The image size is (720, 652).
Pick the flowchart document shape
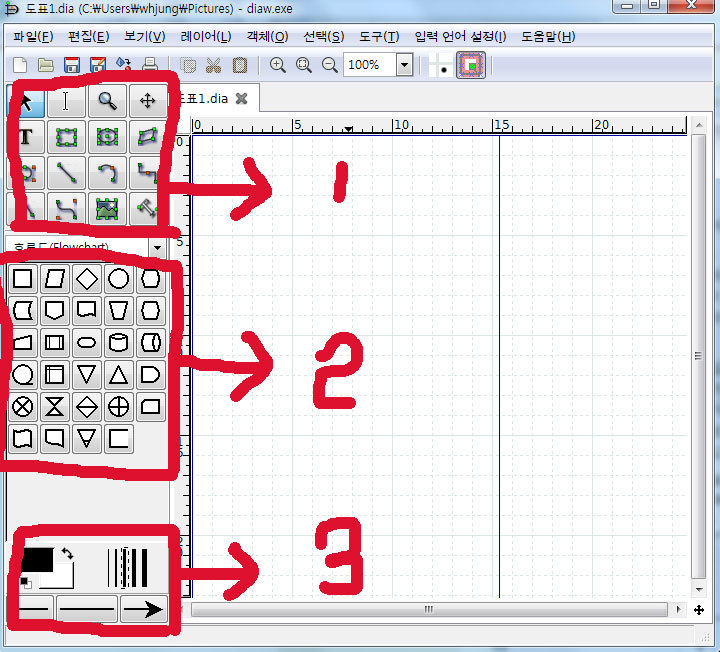[87, 311]
